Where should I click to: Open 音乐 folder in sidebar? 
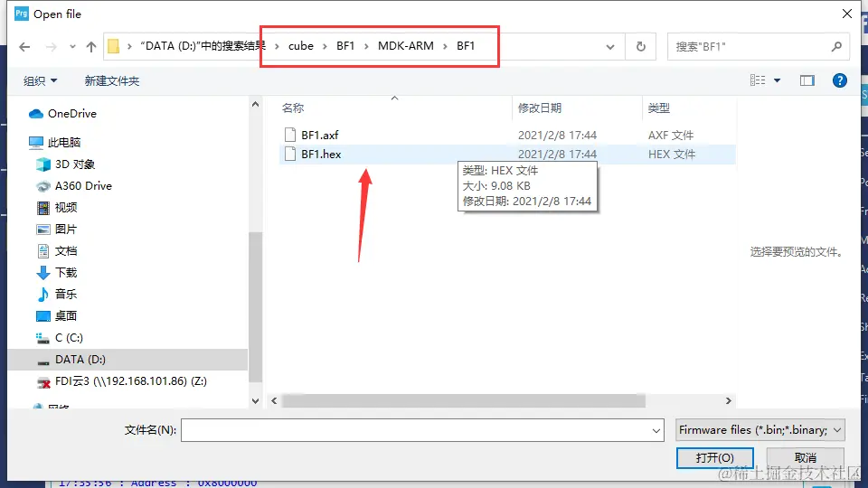pyautogui.click(x=66, y=294)
